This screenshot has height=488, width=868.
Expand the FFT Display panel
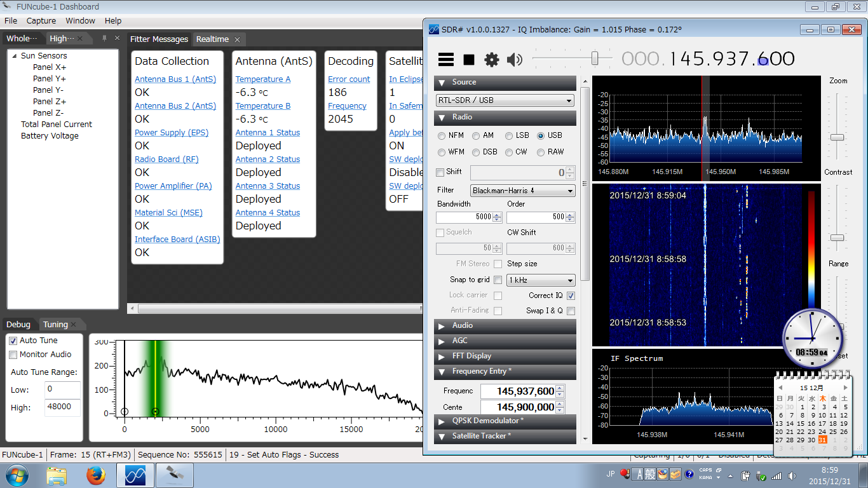(x=505, y=356)
